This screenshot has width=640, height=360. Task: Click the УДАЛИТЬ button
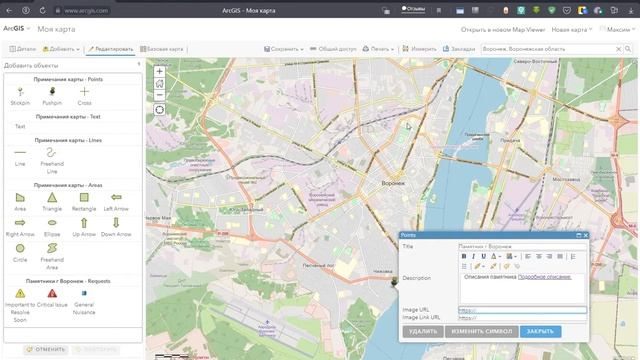click(423, 331)
